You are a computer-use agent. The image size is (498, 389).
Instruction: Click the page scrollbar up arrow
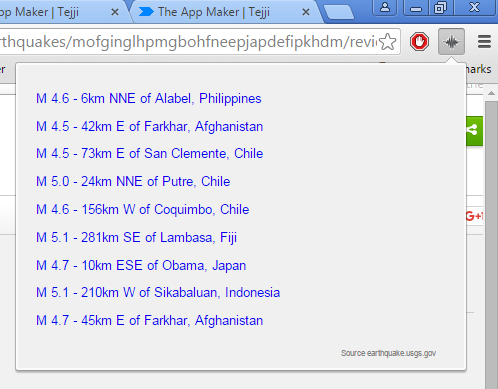coord(491,93)
